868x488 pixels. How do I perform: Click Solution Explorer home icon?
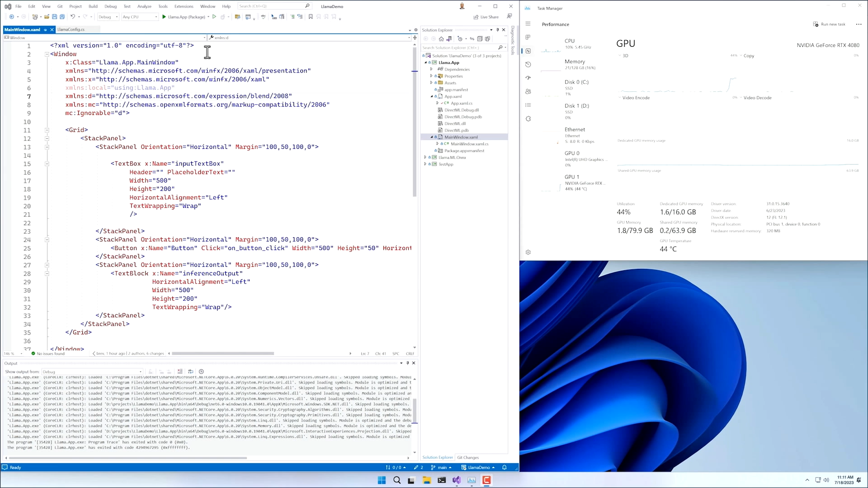pos(441,39)
